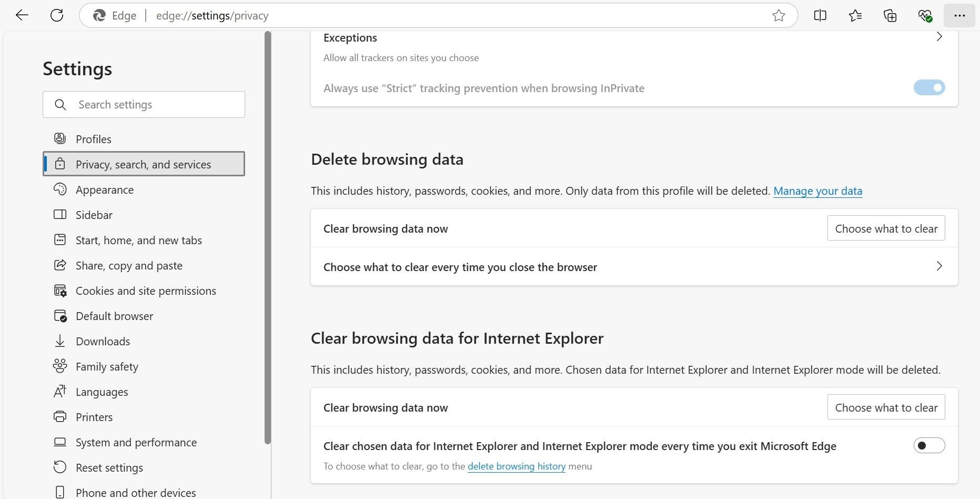Click the System and performance icon
Image resolution: width=980 pixels, height=499 pixels.
click(x=60, y=442)
